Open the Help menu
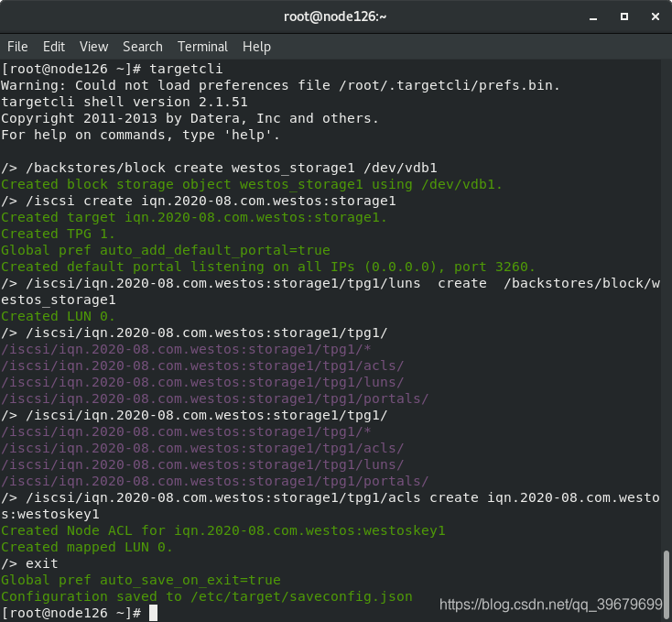The image size is (672, 622). point(256,47)
